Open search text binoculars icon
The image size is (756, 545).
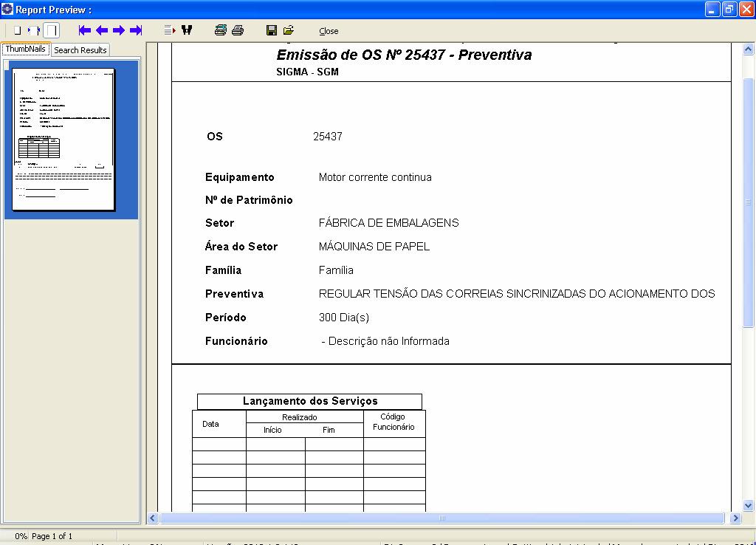(187, 30)
